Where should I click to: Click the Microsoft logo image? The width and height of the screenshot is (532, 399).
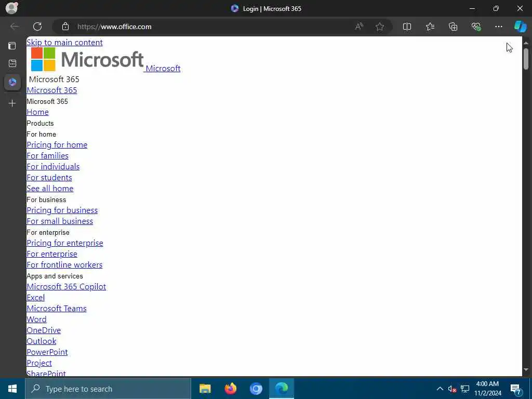87,59
